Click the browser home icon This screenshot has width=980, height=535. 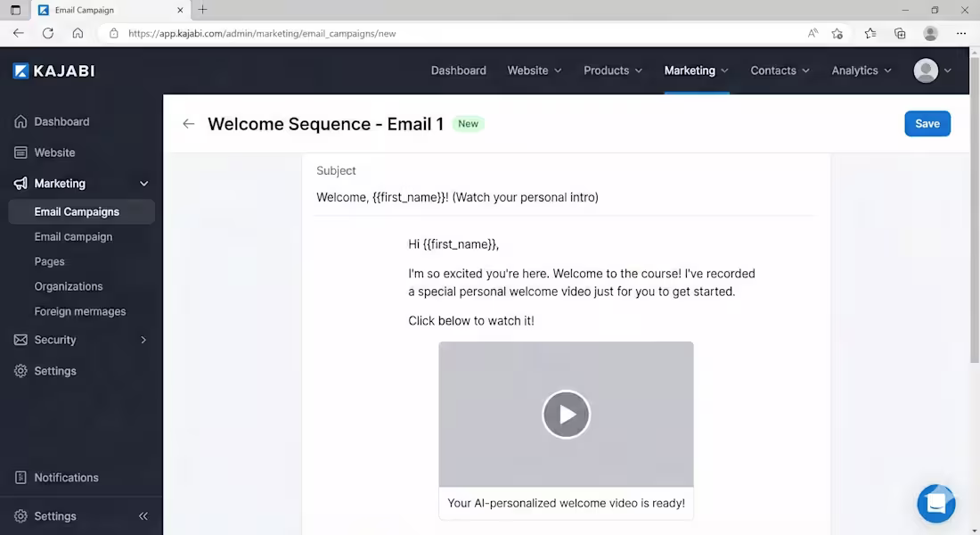pos(78,33)
